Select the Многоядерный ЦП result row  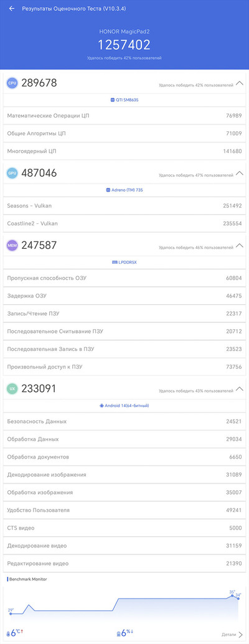point(125,151)
